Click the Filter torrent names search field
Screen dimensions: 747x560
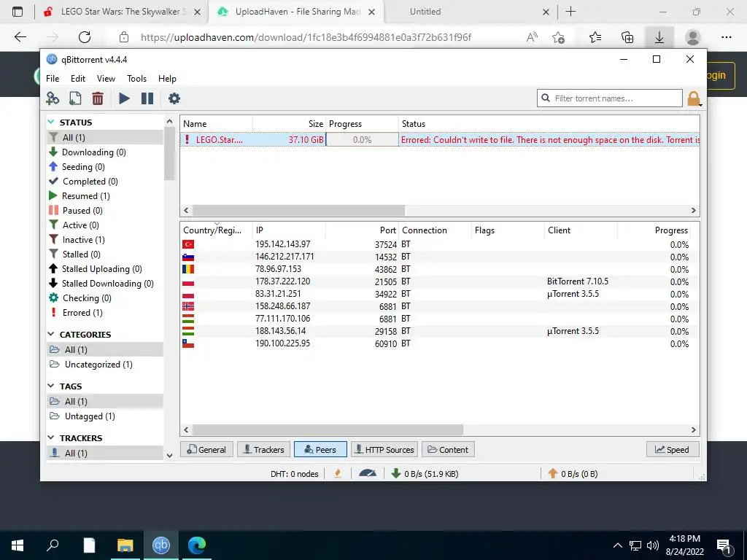tap(610, 98)
